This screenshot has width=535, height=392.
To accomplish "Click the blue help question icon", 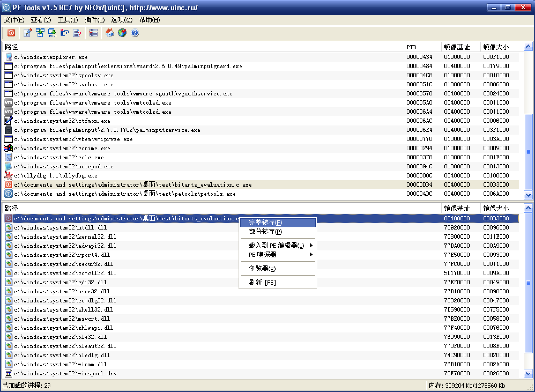I will tap(135, 33).
